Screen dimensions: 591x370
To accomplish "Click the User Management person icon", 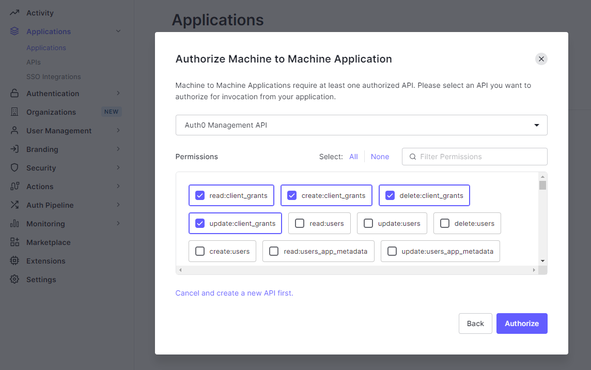I will pos(14,130).
